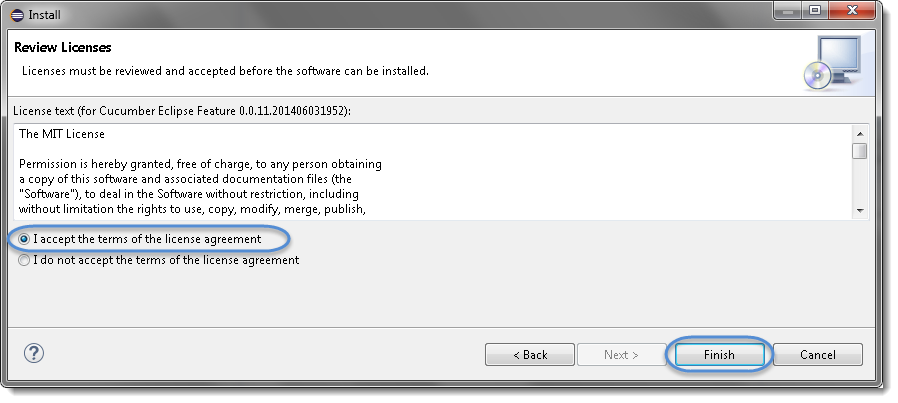This screenshot has height=403, width=898.
Task: Click the scrollbar track below the thumb
Action: point(860,181)
